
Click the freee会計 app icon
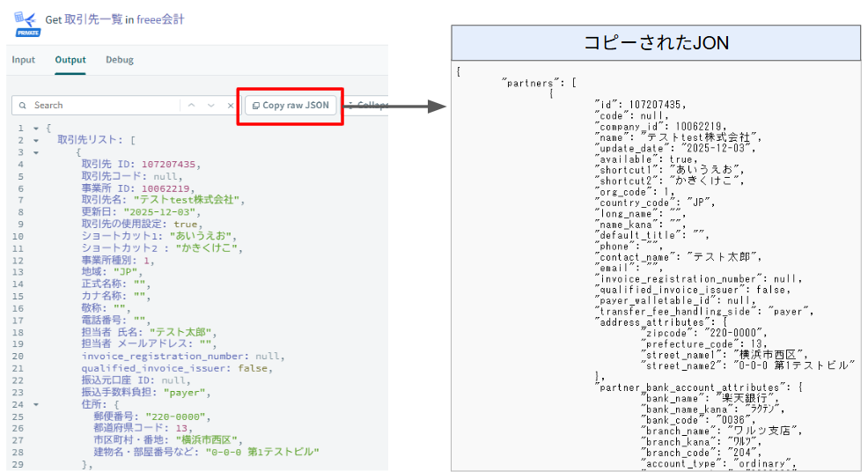(26, 23)
